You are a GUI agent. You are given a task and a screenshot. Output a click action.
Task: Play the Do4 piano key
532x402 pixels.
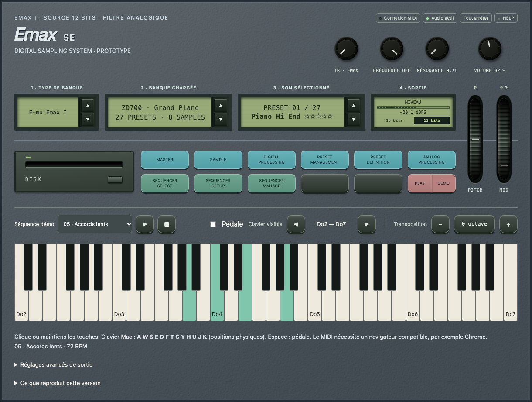tap(217, 306)
